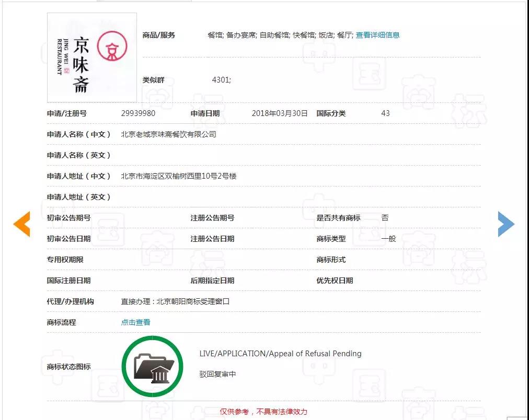This screenshot has height=420, width=529.
Task: Click the international class value 43
Action: tap(385, 113)
